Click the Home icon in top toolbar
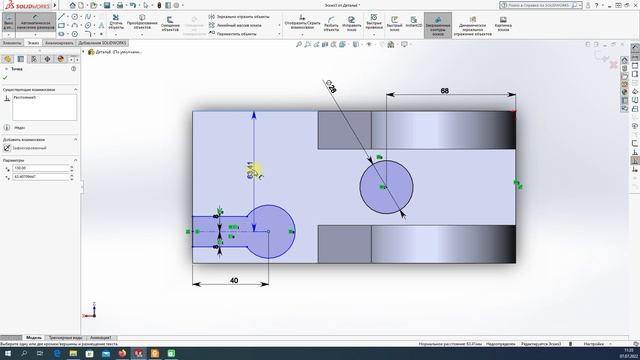 tap(72, 5)
